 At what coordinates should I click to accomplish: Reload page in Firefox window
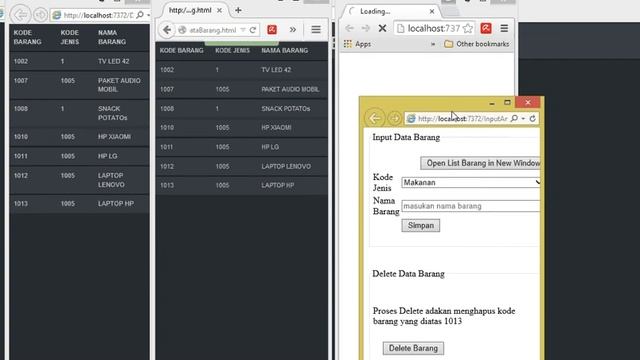point(253,30)
